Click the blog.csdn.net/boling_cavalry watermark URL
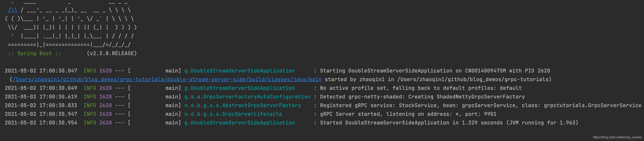Viewport: 644px width, 141px height. coord(617,137)
